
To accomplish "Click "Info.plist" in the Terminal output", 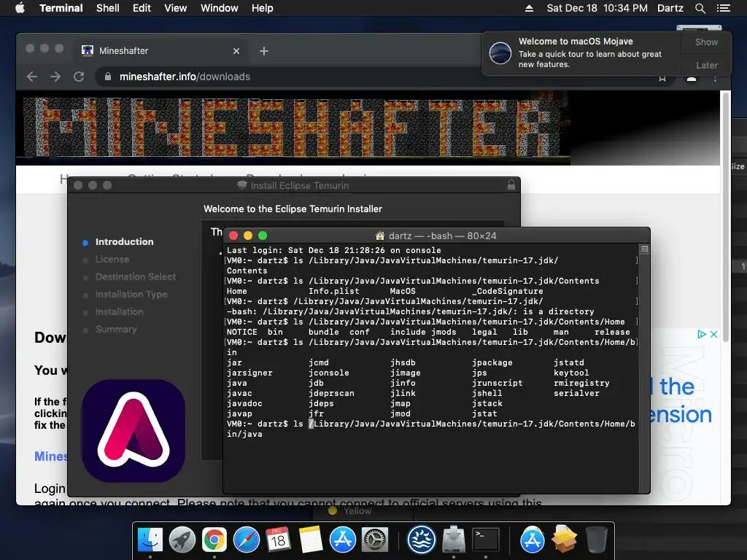I will pos(333,291).
